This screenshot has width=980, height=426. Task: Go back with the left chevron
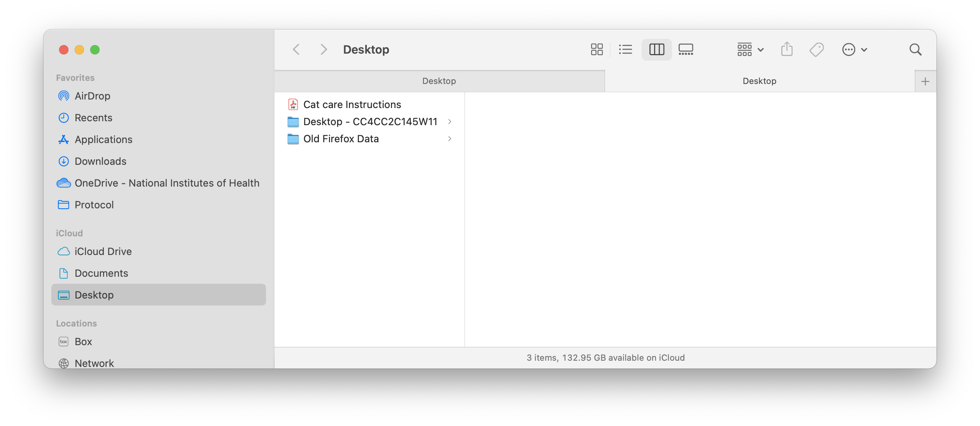[296, 49]
